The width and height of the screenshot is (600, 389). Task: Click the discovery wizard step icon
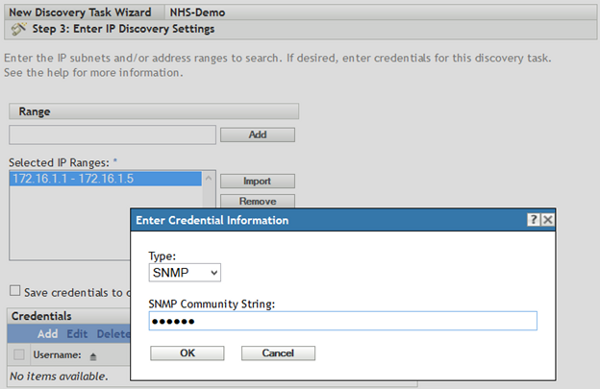[19, 29]
